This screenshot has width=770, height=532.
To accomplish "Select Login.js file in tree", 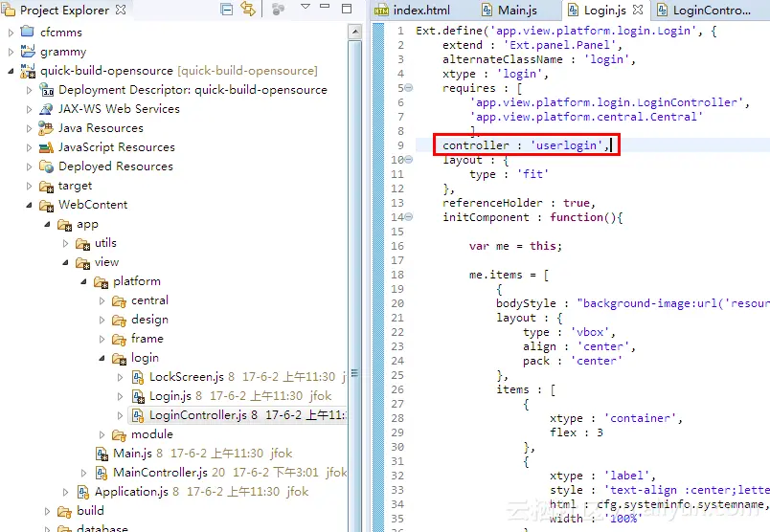I will point(170,396).
